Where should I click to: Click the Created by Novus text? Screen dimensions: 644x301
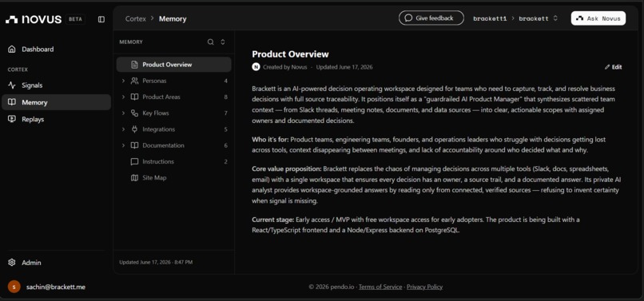click(285, 67)
